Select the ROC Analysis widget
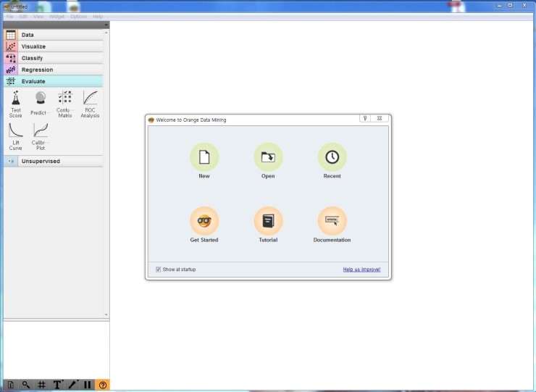The image size is (536, 392). click(x=90, y=104)
